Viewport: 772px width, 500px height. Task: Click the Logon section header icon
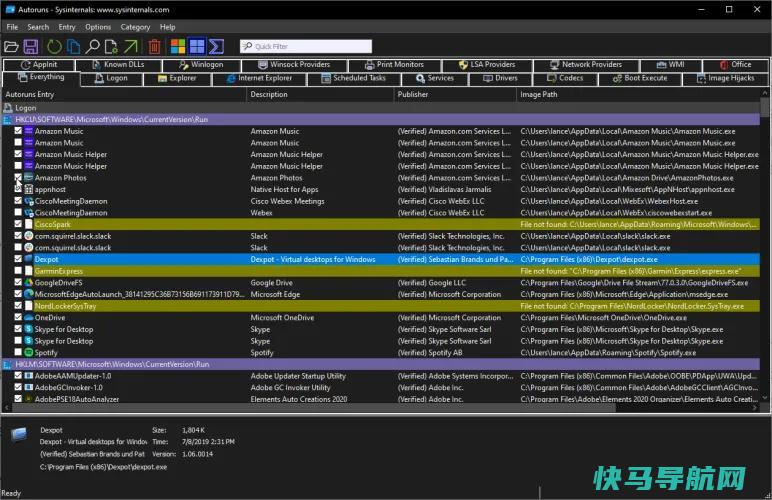8,108
